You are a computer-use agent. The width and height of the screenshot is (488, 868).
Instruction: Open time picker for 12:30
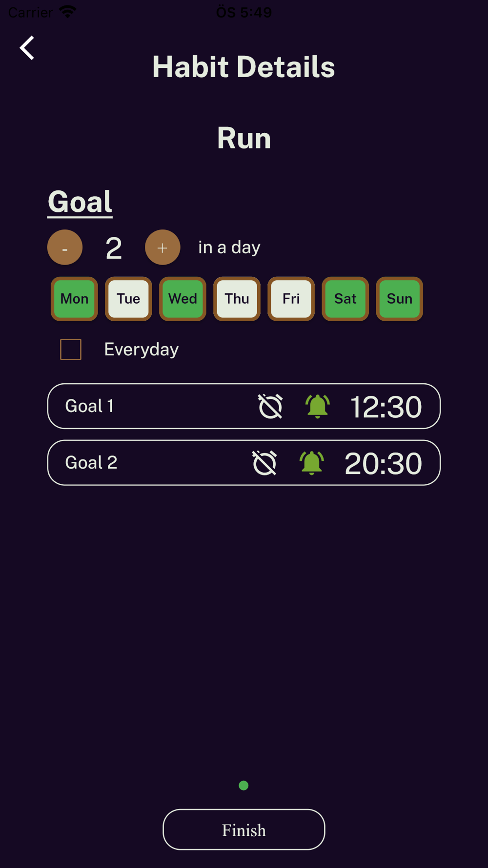pos(386,407)
